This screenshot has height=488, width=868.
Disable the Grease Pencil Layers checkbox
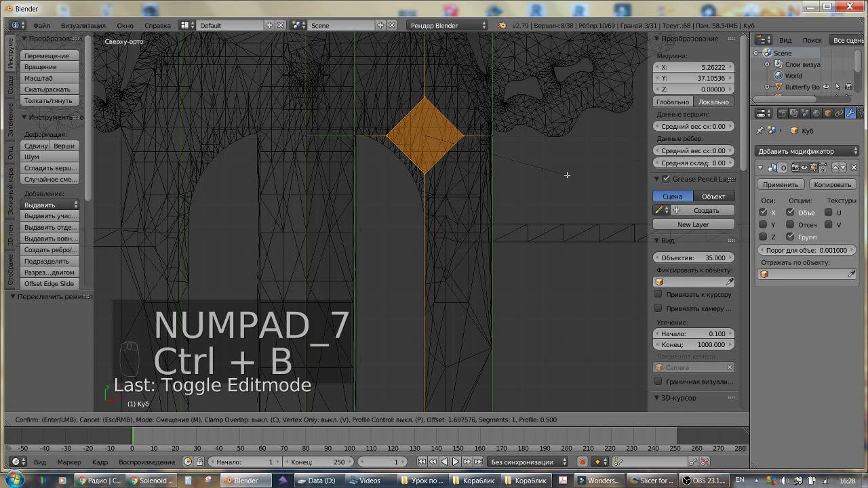(x=666, y=179)
